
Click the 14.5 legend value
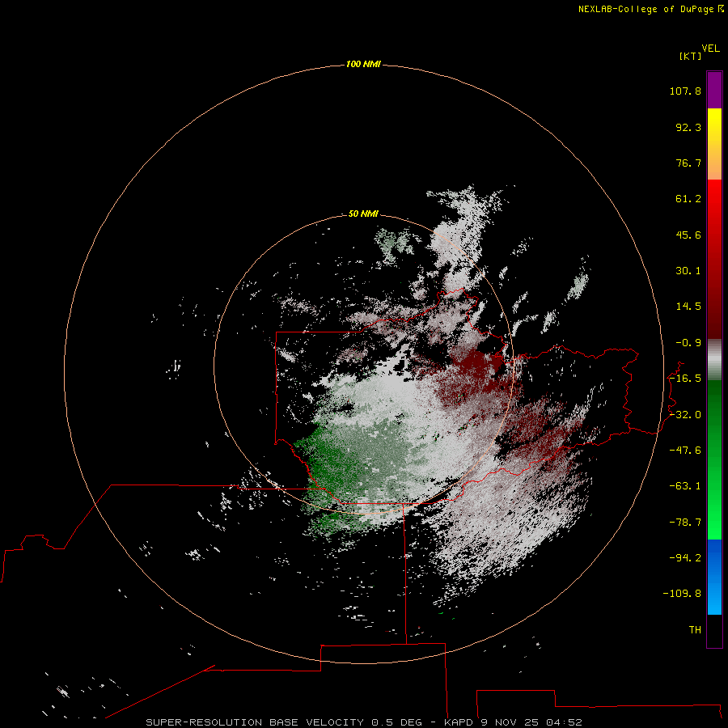click(x=688, y=307)
